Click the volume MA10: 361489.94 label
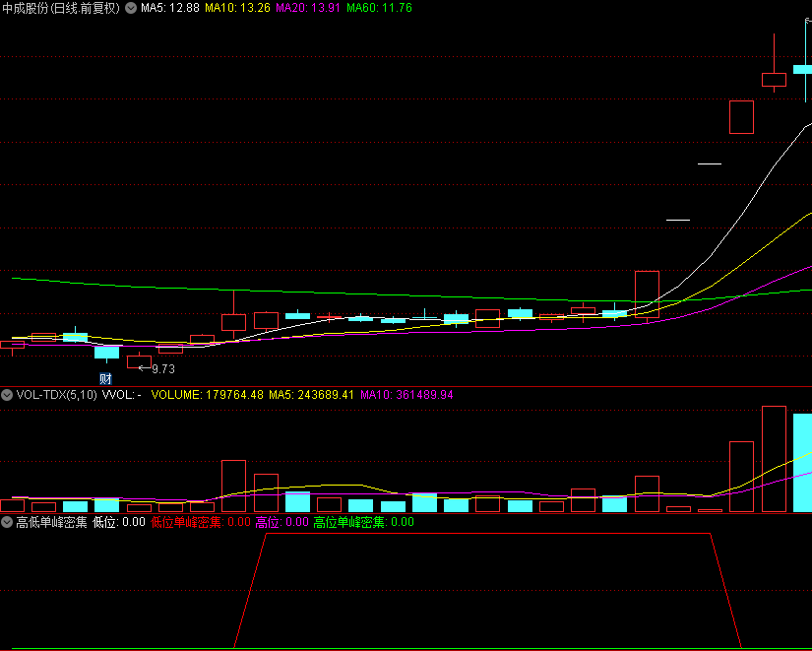 pos(406,395)
